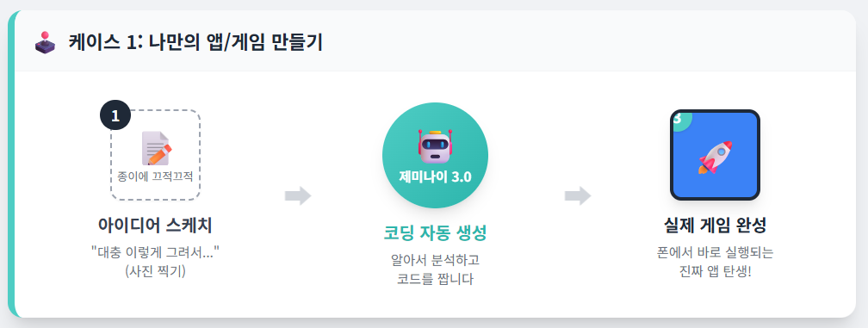This screenshot has width=868, height=328.
Task: Click the '진짜 앱 탄생!' text
Action: coord(715,271)
